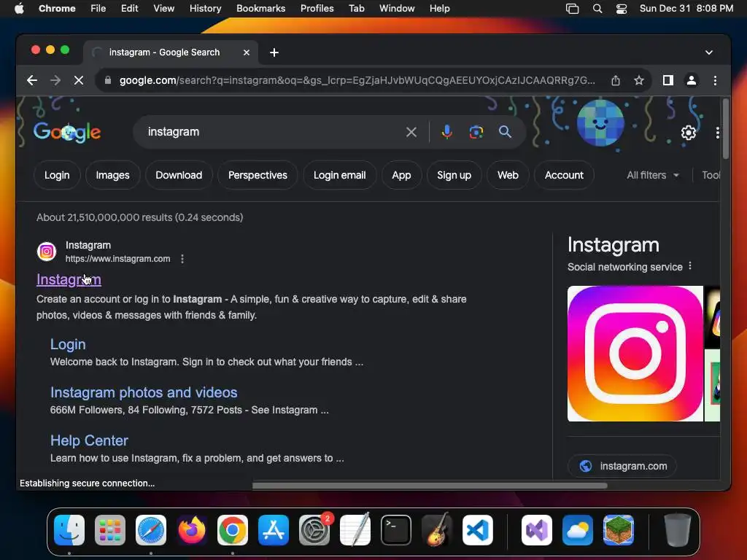Search by image with Google Lens icon
This screenshot has height=560, width=747.
point(476,132)
